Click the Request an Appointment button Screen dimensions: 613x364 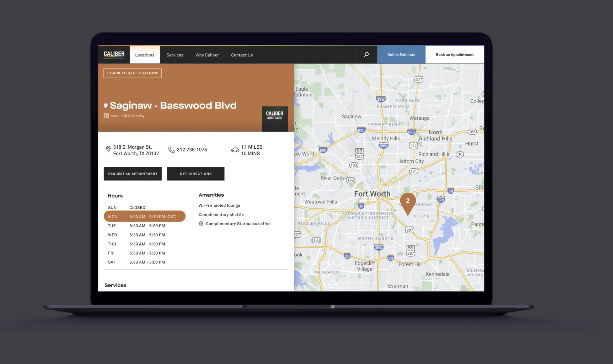point(133,173)
